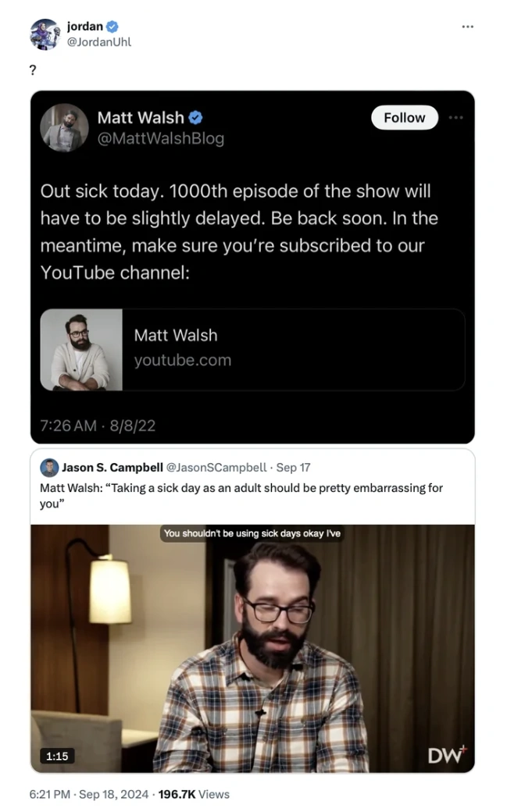The height and width of the screenshot is (812, 525).
Task: Open the embedded tweet's ellipsis options
Action: pyautogui.click(x=456, y=118)
